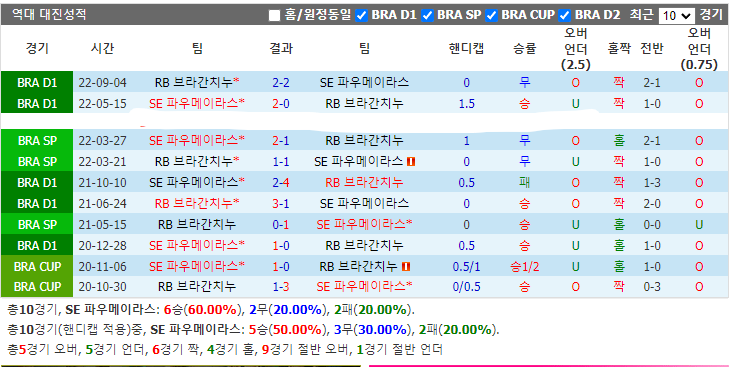Click the 승률 column header

[524, 48]
